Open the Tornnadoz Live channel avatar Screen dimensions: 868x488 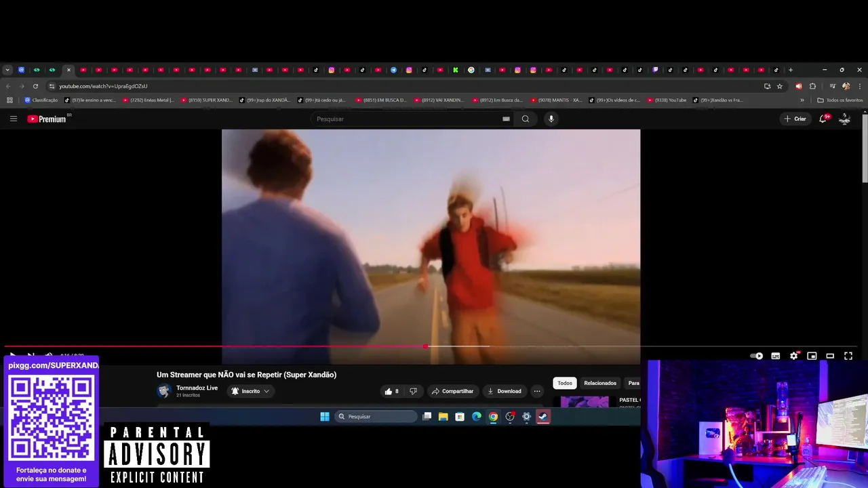click(x=163, y=391)
